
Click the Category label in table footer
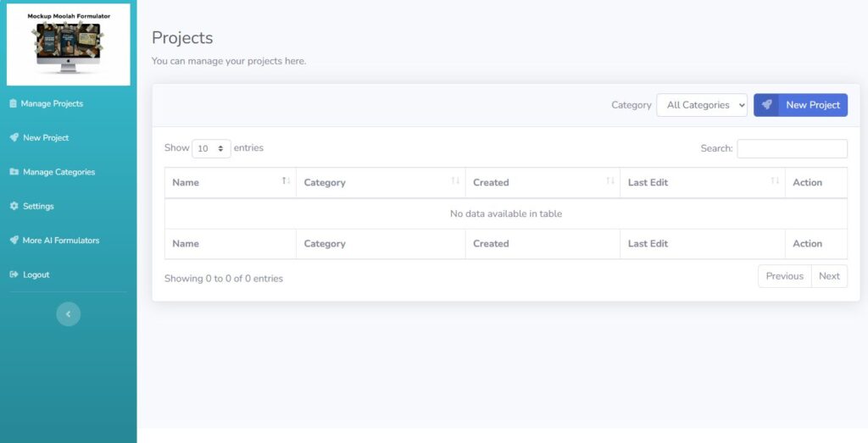tap(325, 243)
